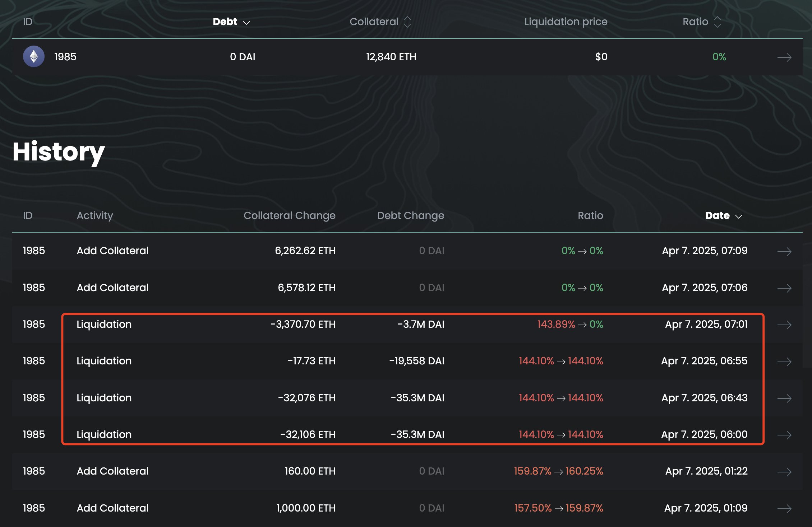Click the Ethereum logo icon for vault 1985
Viewport: 812px width, 527px height.
coord(34,57)
